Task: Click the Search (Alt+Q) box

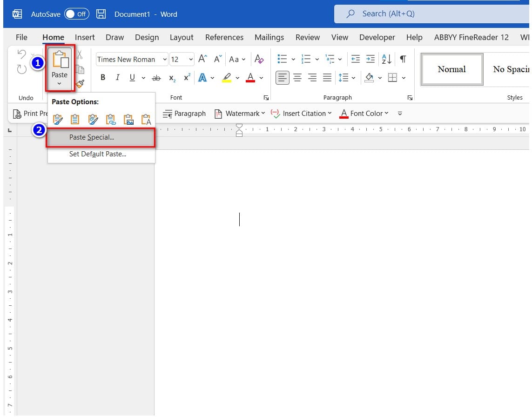Action: click(431, 14)
